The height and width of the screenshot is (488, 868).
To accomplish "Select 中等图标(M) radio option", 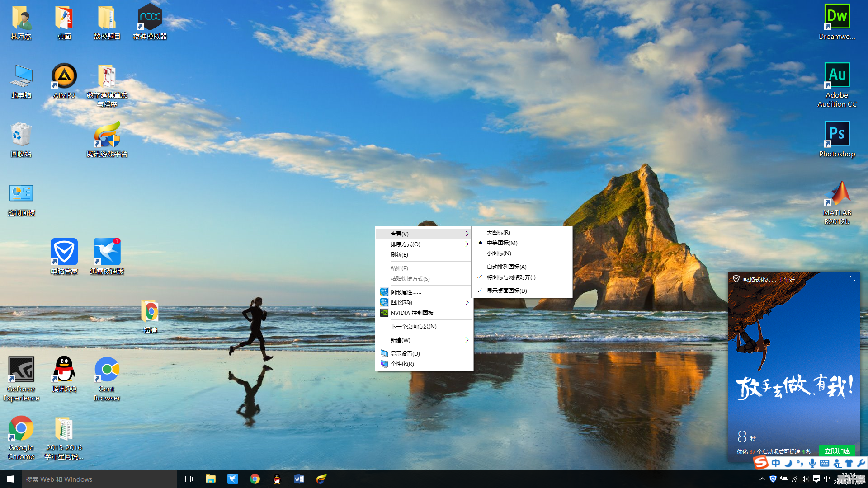I will (x=502, y=243).
